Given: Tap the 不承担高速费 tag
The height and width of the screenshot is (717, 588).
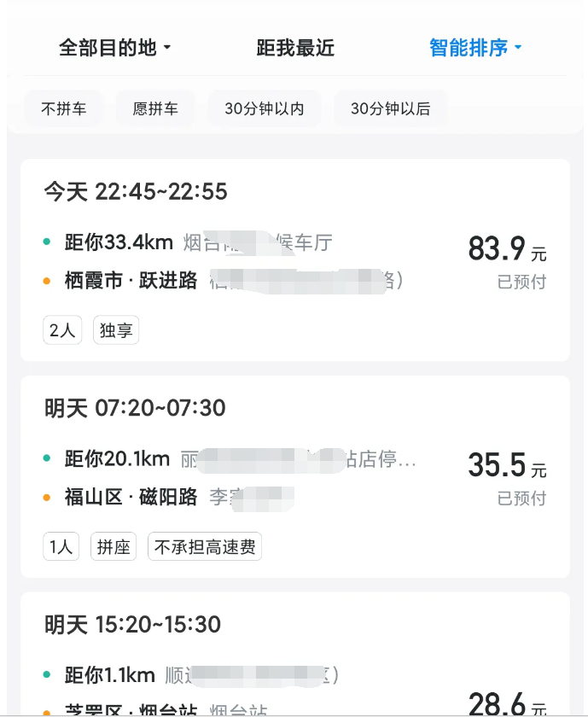Looking at the screenshot, I should 205,547.
